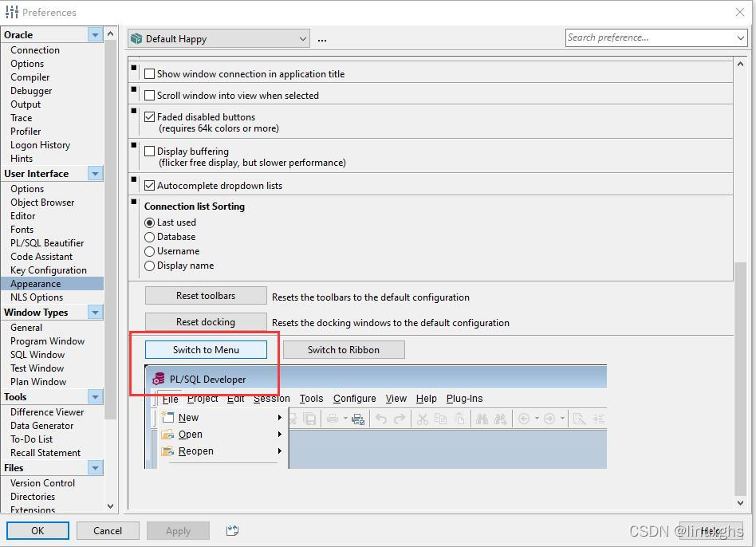The width and height of the screenshot is (756, 547).
Task: Select Appearance in the left sidebar
Action: tap(35, 283)
